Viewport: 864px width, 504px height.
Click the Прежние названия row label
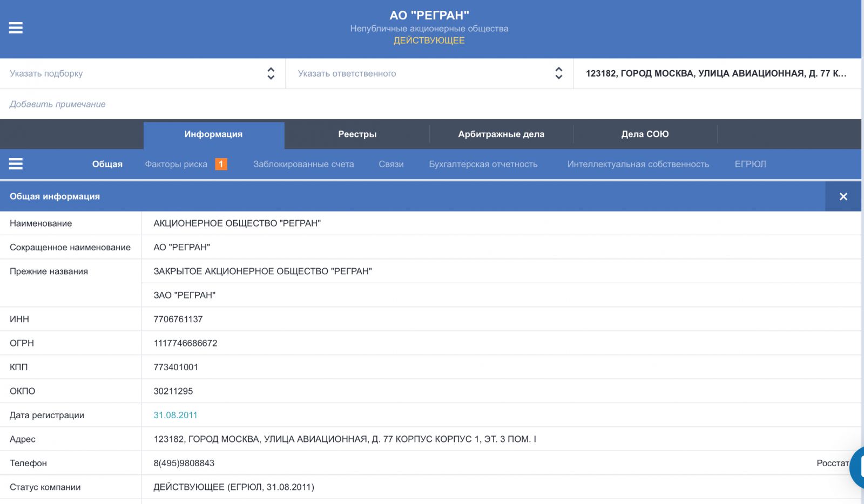(x=49, y=271)
